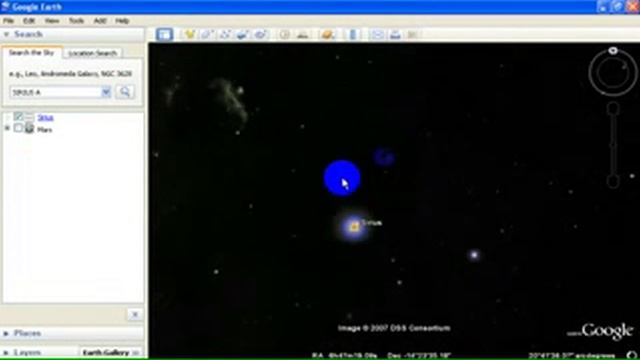Image resolution: width=640 pixels, height=360 pixels.
Task: Click zoom in at the slider top
Action: [x=613, y=109]
